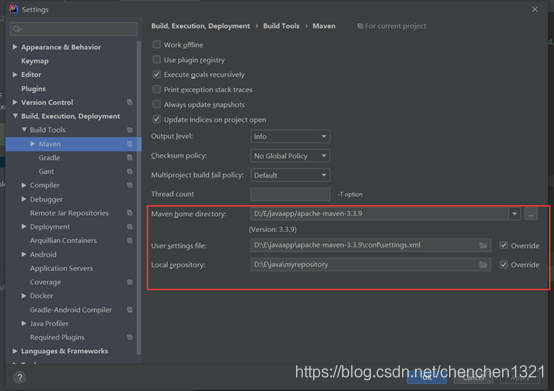The image size is (554, 391).
Task: Click the Thread count input field
Action: [290, 194]
